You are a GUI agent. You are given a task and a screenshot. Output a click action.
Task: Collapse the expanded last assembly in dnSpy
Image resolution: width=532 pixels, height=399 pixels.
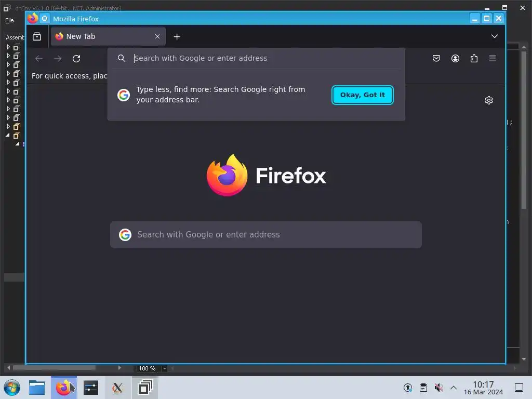coord(8,135)
